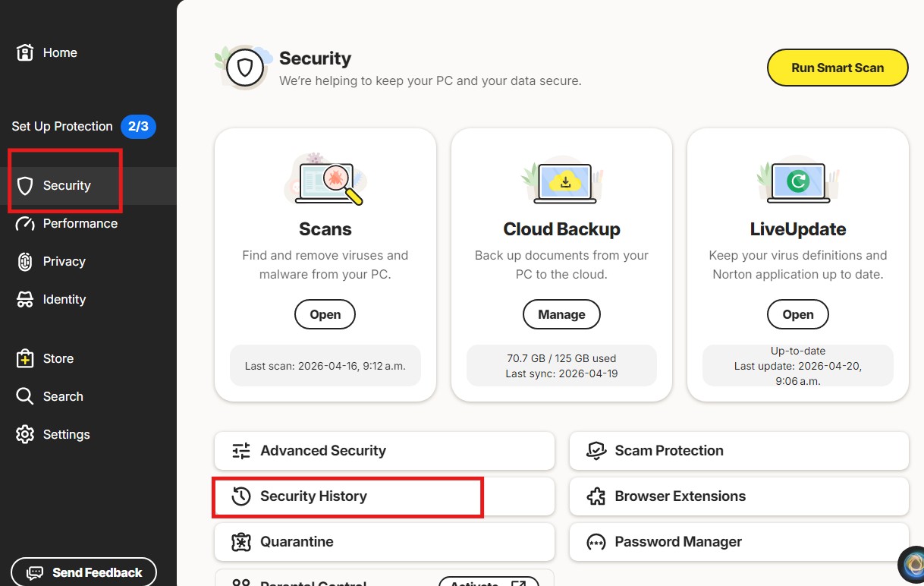Click the Security shield header icon
924x586 pixels.
(244, 68)
